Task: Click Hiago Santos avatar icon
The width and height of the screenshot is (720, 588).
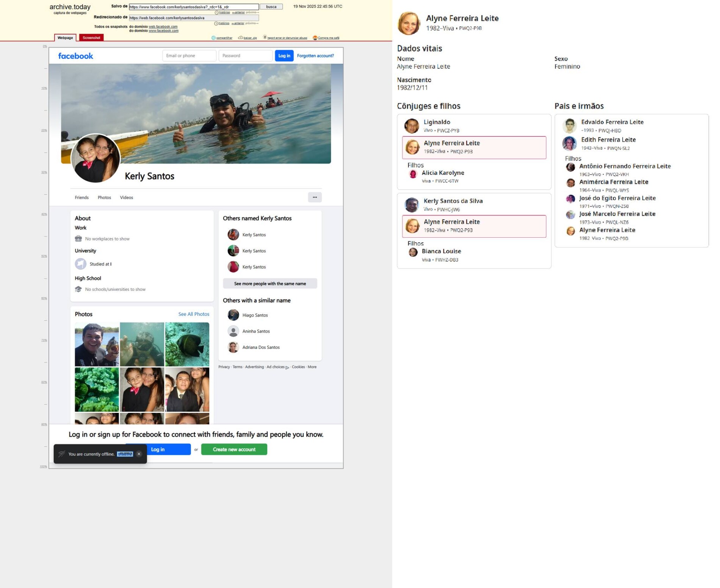Action: [x=233, y=315]
